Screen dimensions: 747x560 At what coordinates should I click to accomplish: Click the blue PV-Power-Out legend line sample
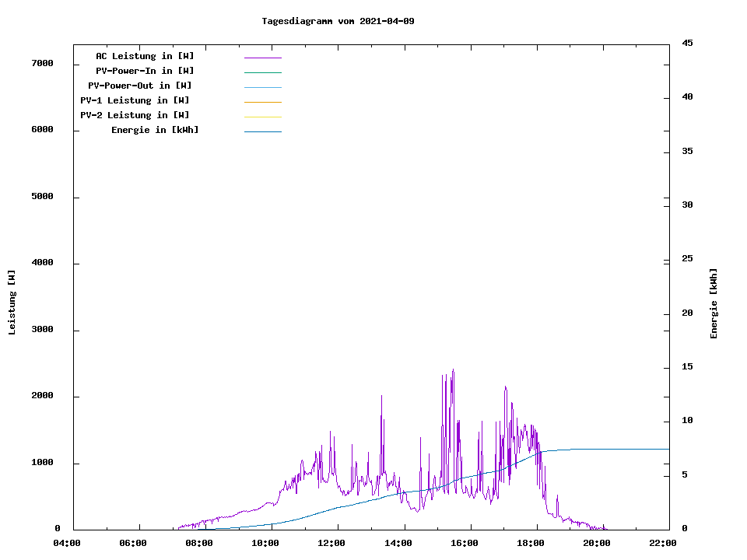pyautogui.click(x=262, y=87)
